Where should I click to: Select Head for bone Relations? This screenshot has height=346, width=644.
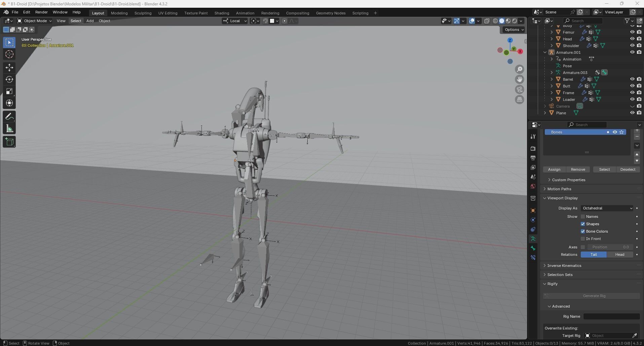click(x=620, y=255)
